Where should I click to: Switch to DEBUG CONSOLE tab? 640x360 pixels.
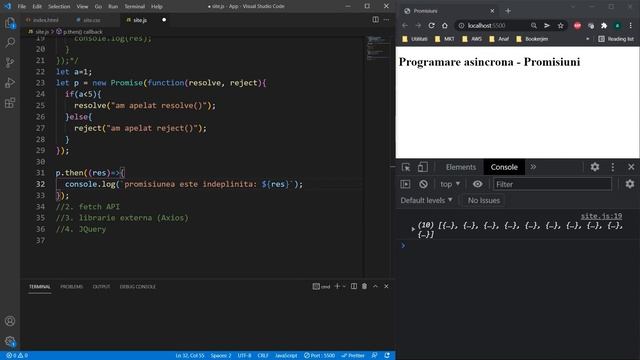(x=138, y=287)
